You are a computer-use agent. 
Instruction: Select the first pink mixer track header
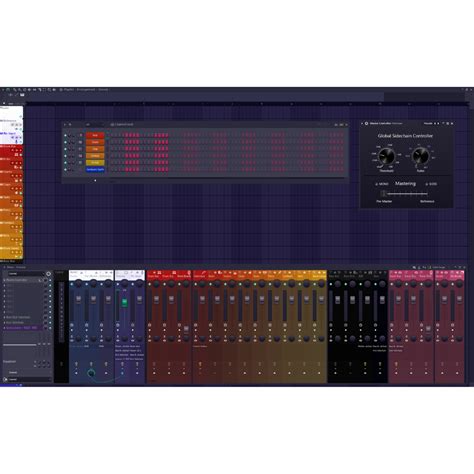point(396,275)
